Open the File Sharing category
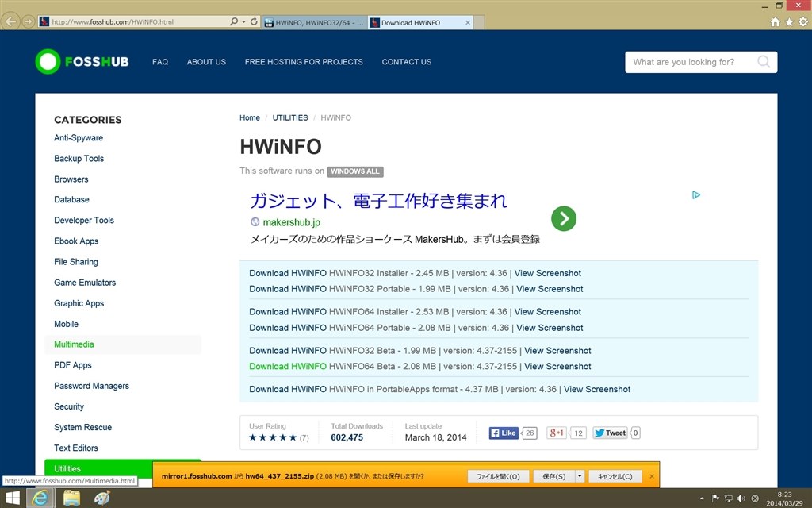This screenshot has height=508, width=812. click(x=76, y=262)
